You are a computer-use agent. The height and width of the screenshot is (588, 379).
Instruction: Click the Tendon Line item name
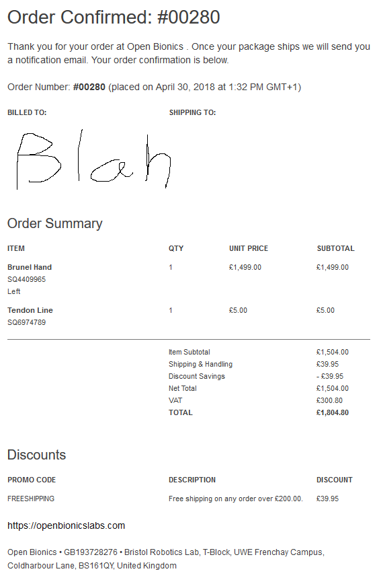click(x=30, y=310)
